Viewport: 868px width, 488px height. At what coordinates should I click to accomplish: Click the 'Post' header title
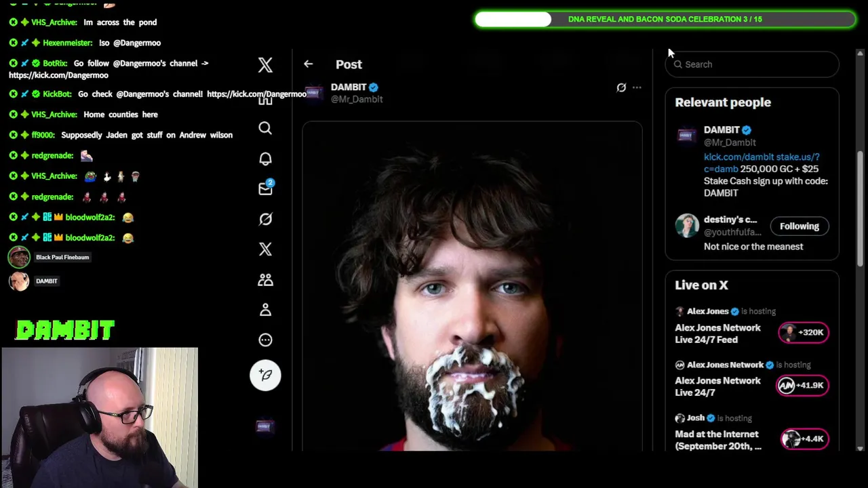(349, 64)
